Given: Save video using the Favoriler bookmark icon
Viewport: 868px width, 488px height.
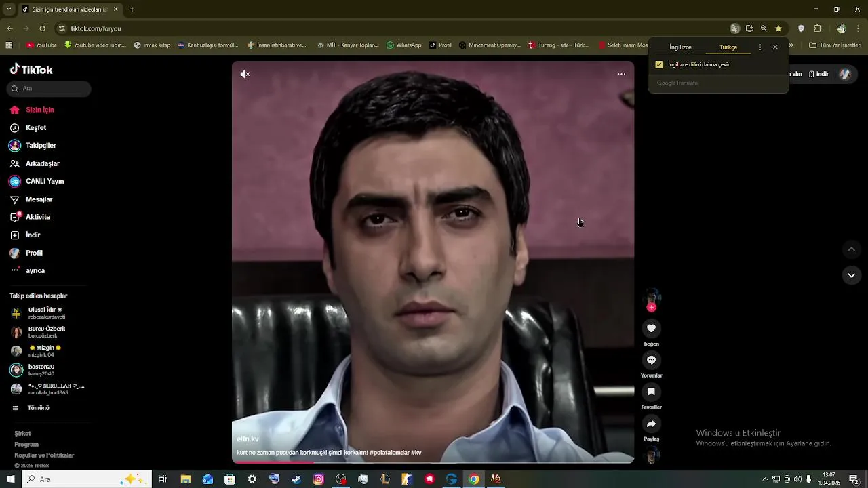Looking at the screenshot, I should coord(651,392).
